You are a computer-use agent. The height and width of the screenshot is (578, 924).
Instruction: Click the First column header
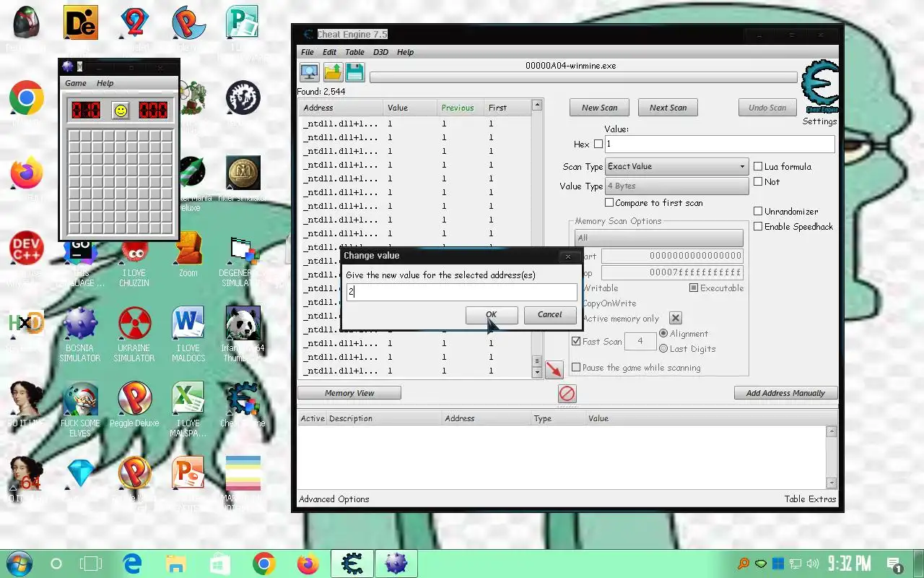click(507, 108)
